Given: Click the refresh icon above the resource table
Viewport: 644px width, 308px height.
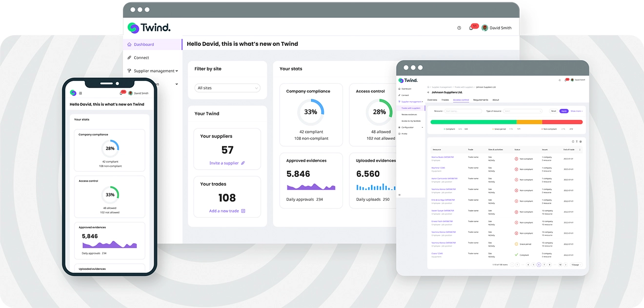Looking at the screenshot, I should pos(573,141).
